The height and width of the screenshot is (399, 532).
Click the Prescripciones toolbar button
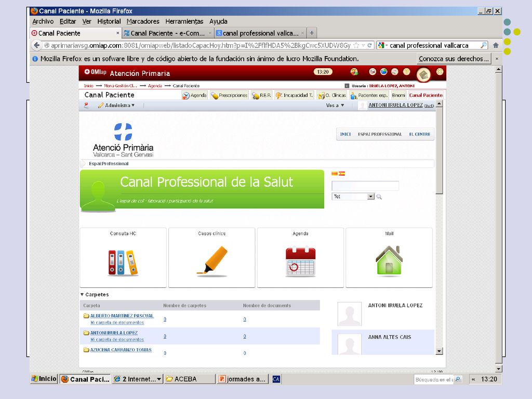click(x=229, y=96)
